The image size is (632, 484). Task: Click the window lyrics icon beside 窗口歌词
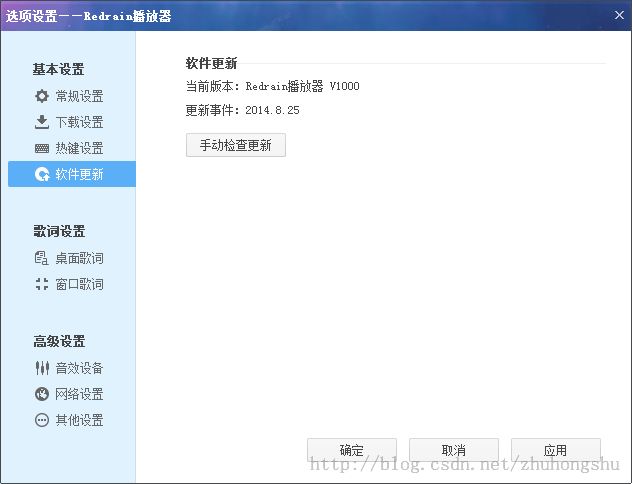42,284
